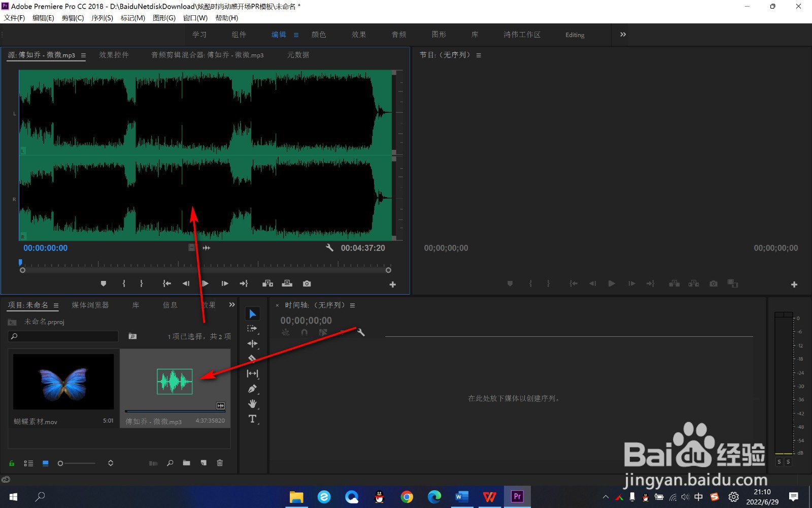
Task: Expand Project panel tabs overflow chevron
Action: point(232,305)
